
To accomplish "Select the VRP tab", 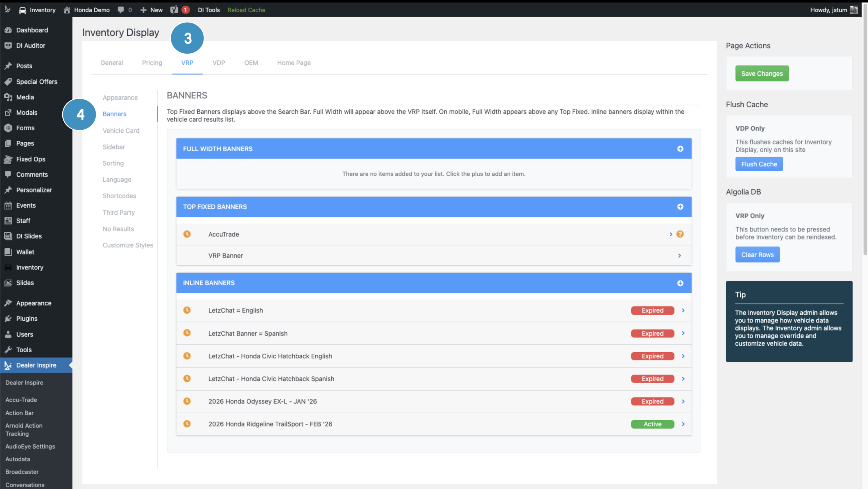I will pos(187,63).
